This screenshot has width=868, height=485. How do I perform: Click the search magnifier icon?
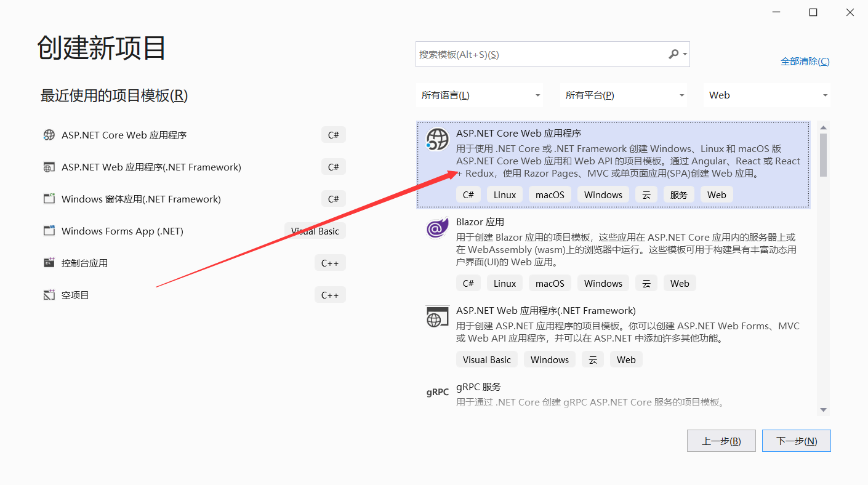[673, 54]
